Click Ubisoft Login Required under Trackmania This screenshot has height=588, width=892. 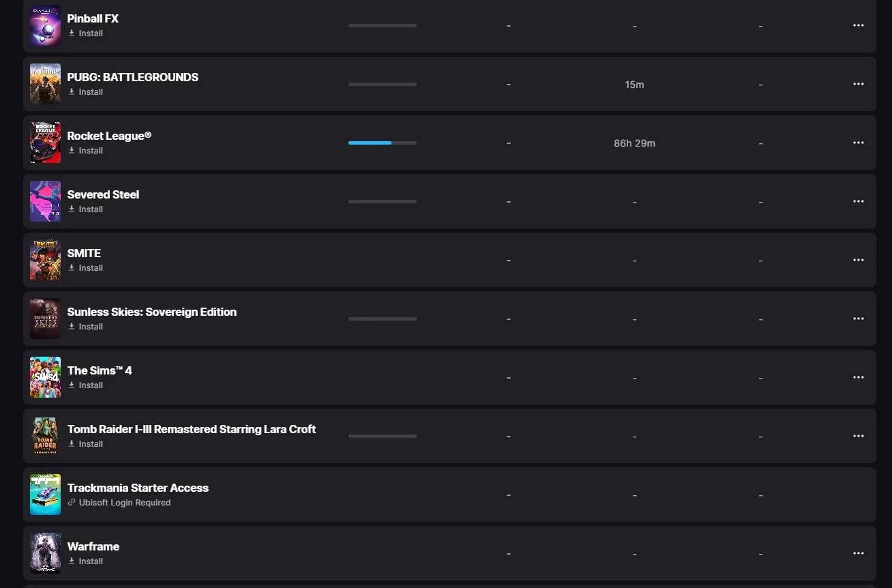(125, 503)
